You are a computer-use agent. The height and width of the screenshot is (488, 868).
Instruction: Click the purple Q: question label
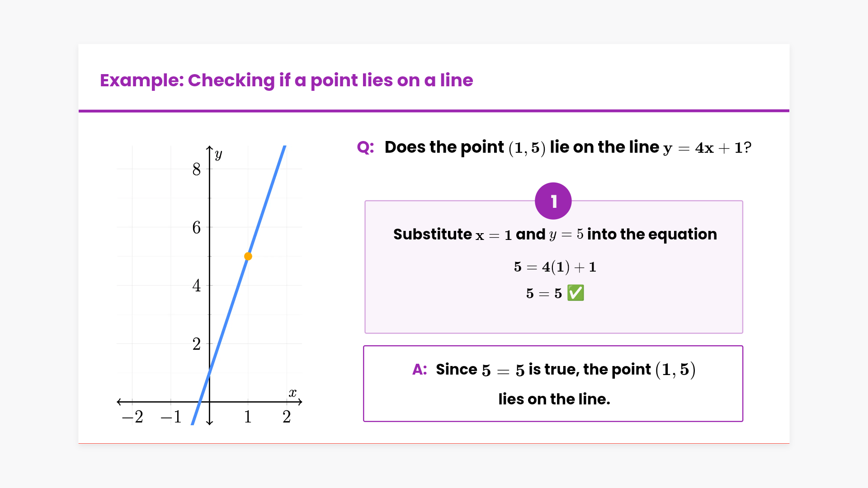coord(365,147)
